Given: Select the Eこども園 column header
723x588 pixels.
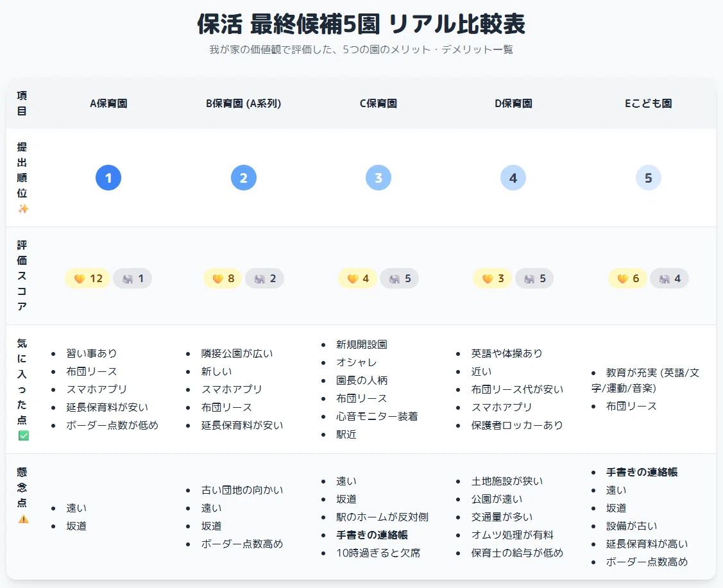Looking at the screenshot, I should pos(649,103).
